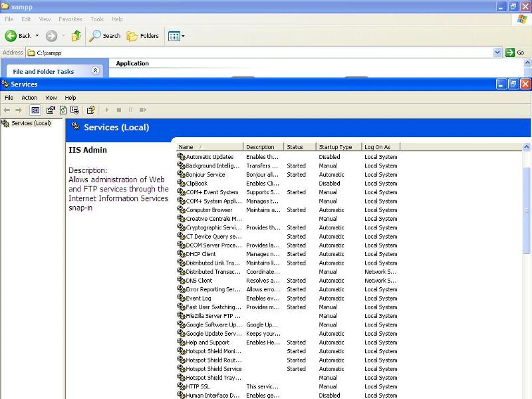
Task: Click the C:\xampp address field
Action: (x=259, y=53)
